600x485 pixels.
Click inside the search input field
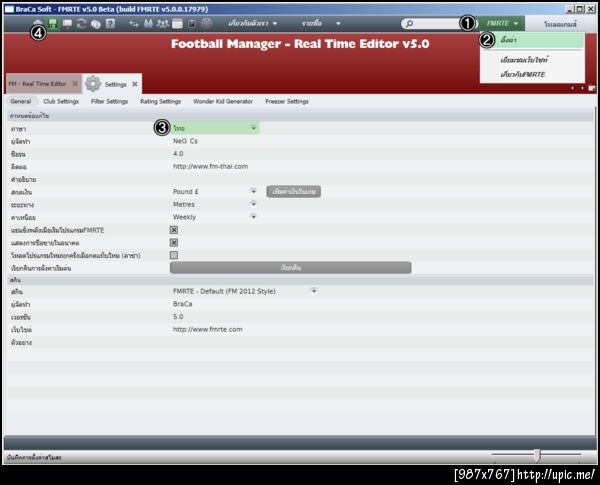click(437, 24)
